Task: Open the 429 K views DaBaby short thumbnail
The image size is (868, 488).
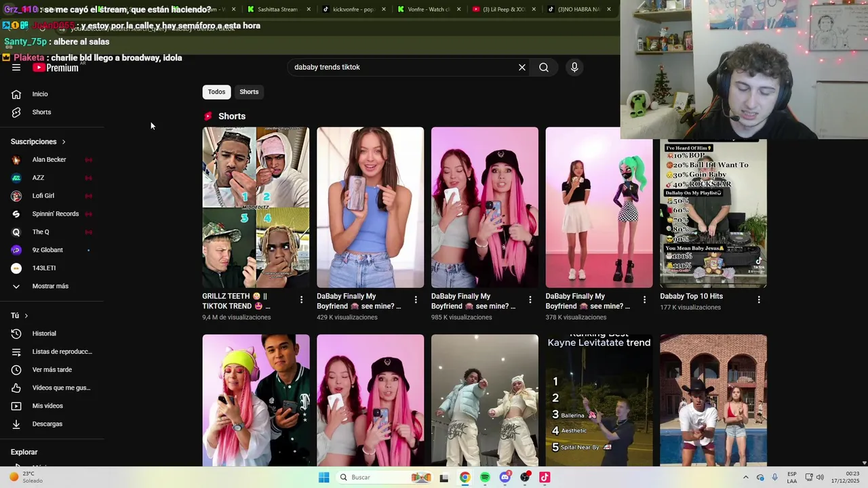Action: (x=370, y=207)
